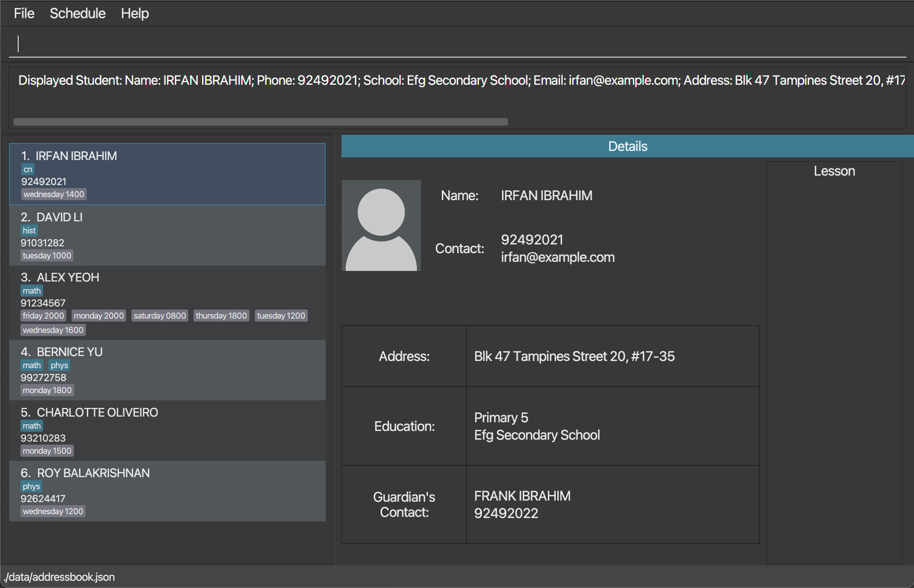
Task: Click Bernice Yu's phys tag
Action: (59, 366)
